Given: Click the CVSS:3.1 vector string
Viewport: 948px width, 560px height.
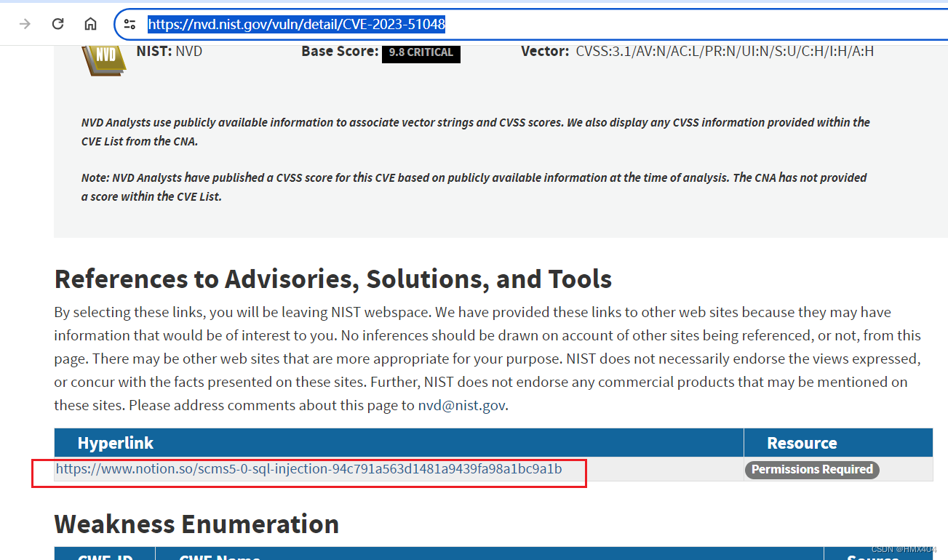Looking at the screenshot, I should 725,52.
